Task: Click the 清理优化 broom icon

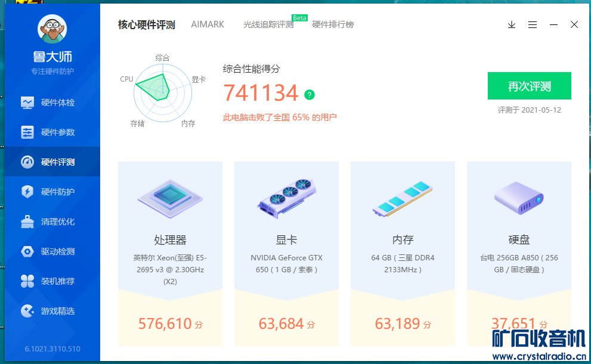Action: (x=27, y=222)
